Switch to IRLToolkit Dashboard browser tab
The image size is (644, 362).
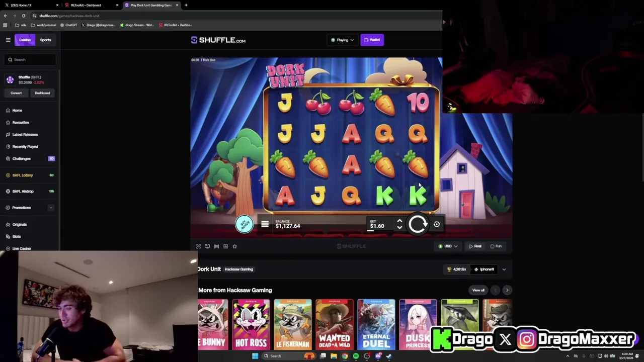point(91,5)
